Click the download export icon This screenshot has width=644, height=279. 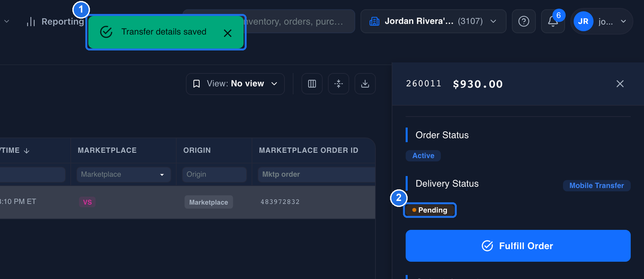[x=365, y=84]
